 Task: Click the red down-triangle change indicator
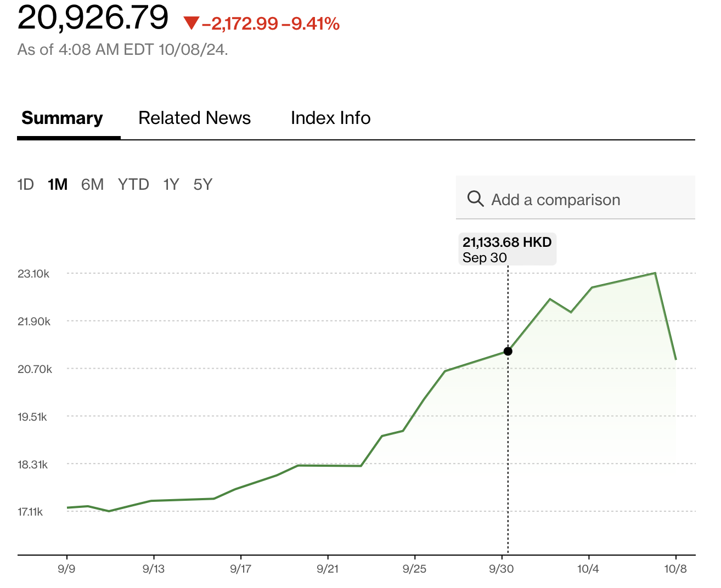pos(191,24)
